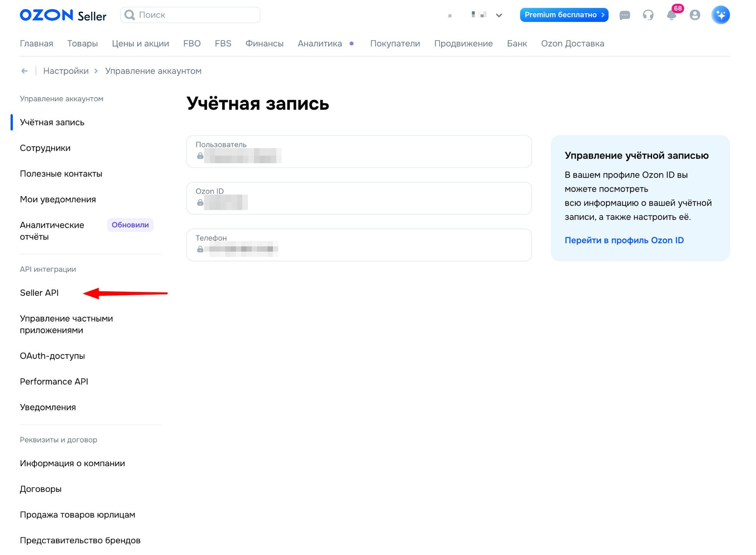This screenshot has height=555, width=756.
Task: Open Сотрудники in the sidebar
Action: 45,148
